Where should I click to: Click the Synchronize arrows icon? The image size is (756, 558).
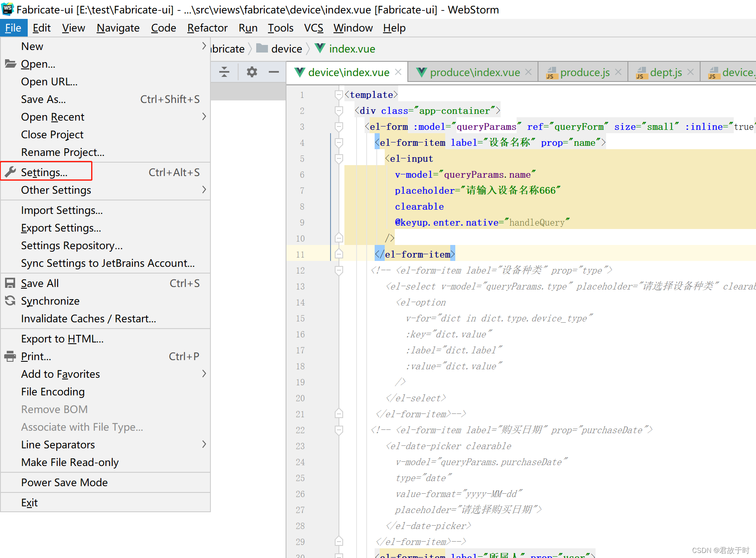(10, 300)
